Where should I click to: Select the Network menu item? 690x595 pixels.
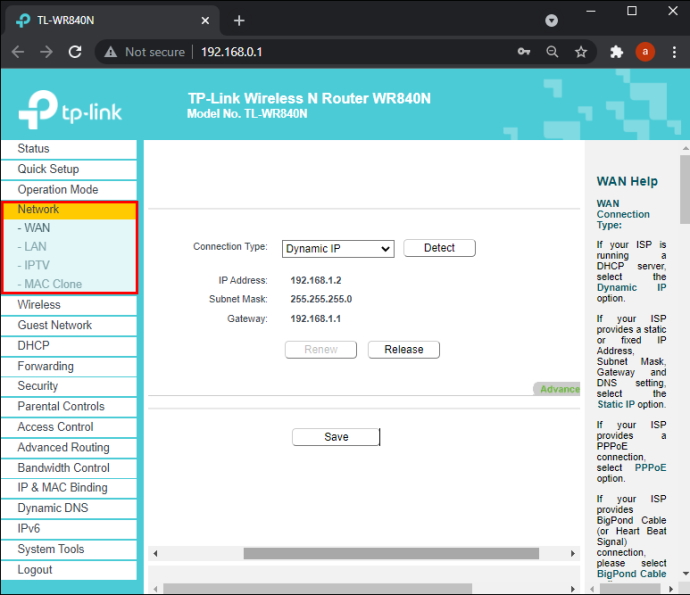[70, 210]
